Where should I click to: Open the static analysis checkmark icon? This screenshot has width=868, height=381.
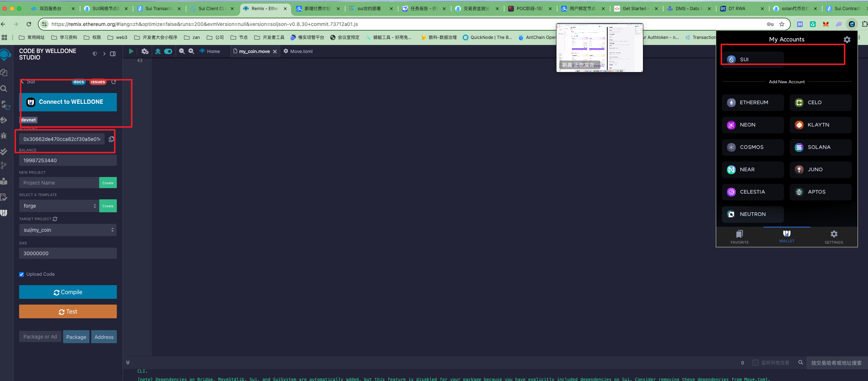(x=4, y=151)
